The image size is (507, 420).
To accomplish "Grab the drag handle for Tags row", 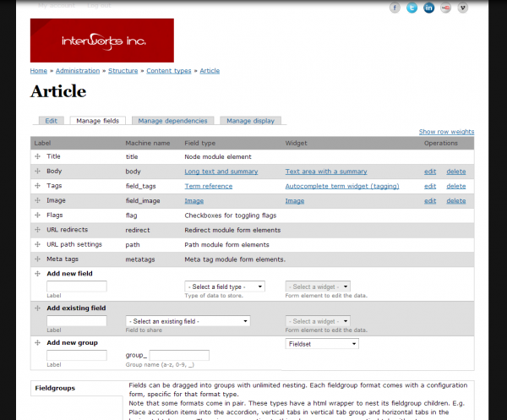I will point(37,186).
